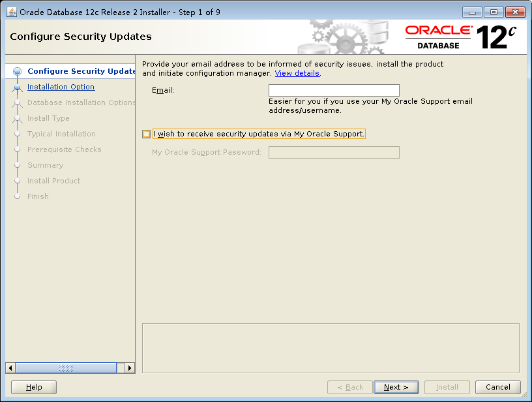Click the Java installer icon in title bar
Image resolution: width=532 pixels, height=402 pixels.
(12, 12)
